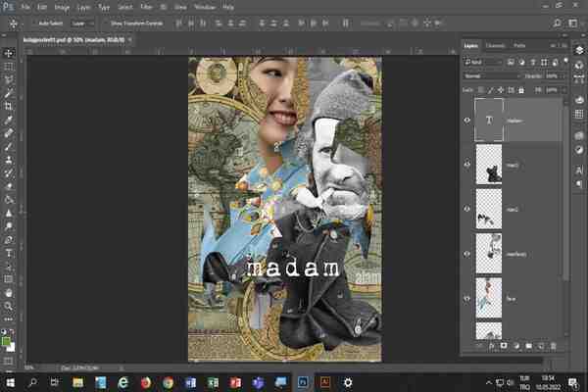Activate the Zoom tool in toolbar
Viewport: 588px width, 392px height.
pyautogui.click(x=9, y=306)
